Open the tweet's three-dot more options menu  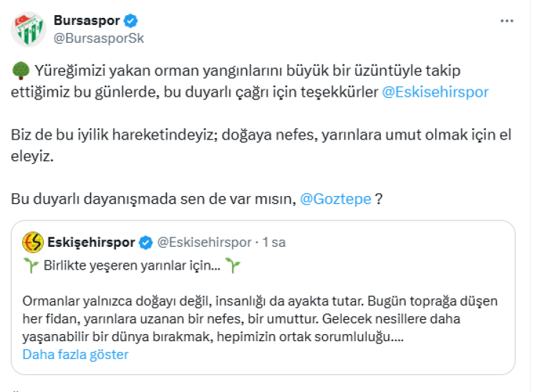(x=507, y=21)
